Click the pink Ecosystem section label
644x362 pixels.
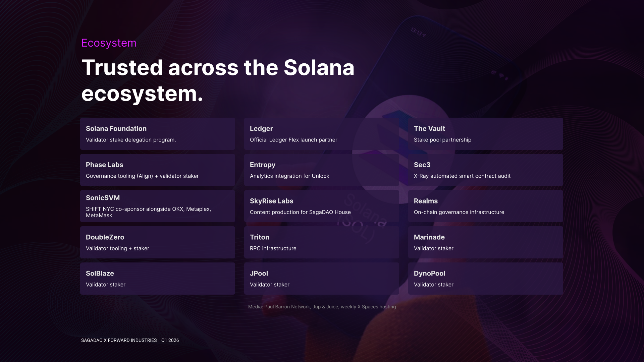[109, 43]
